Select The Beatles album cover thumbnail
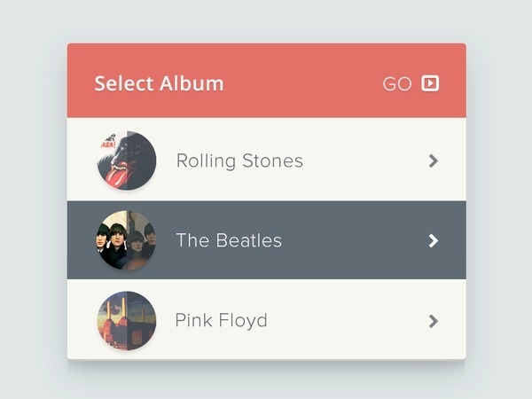 coord(127,240)
